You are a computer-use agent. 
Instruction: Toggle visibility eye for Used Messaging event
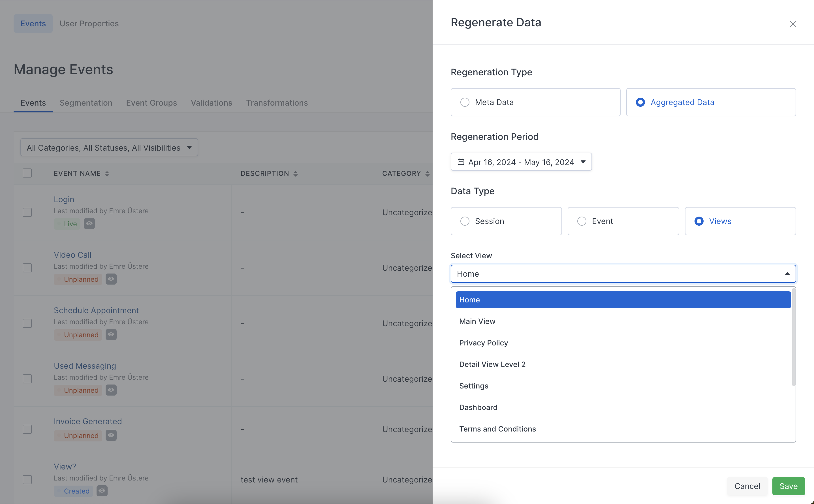click(111, 390)
